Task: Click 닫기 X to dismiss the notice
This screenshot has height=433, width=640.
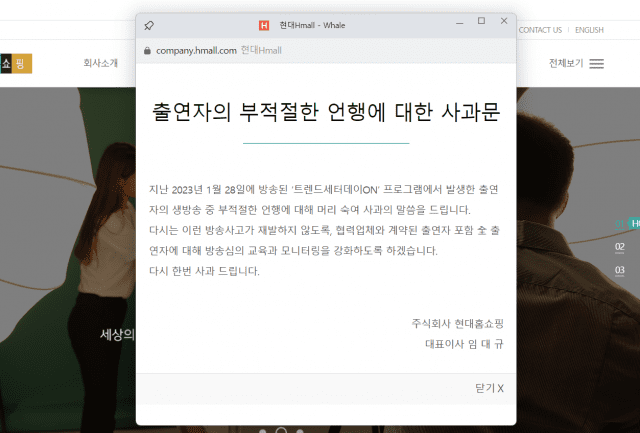Action: click(489, 388)
